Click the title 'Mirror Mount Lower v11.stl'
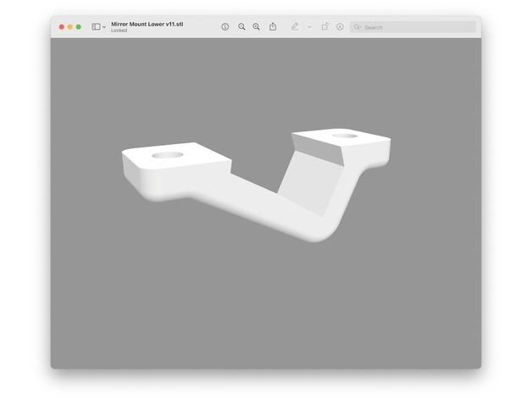532x400 pixels. point(147,24)
